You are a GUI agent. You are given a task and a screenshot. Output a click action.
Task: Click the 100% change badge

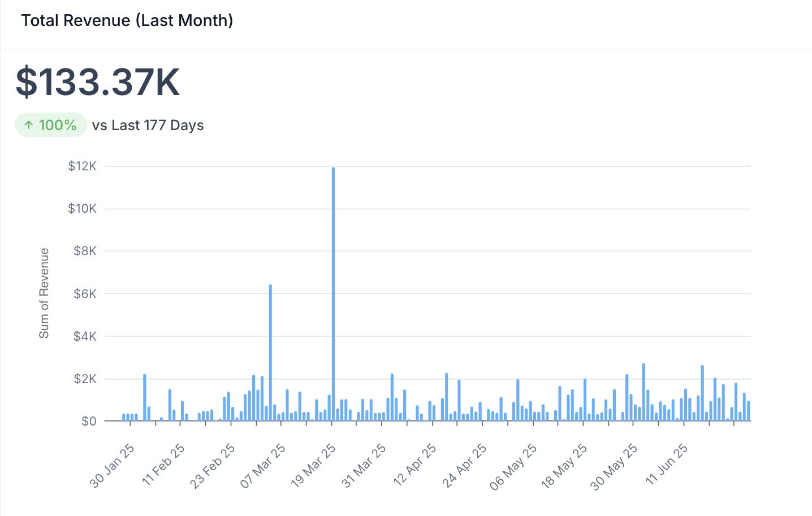pyautogui.click(x=51, y=125)
